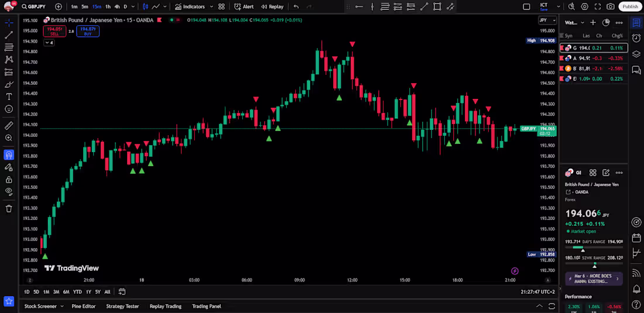Open the hotlists target icon
Screen dimensions: 644x313
tap(636, 222)
